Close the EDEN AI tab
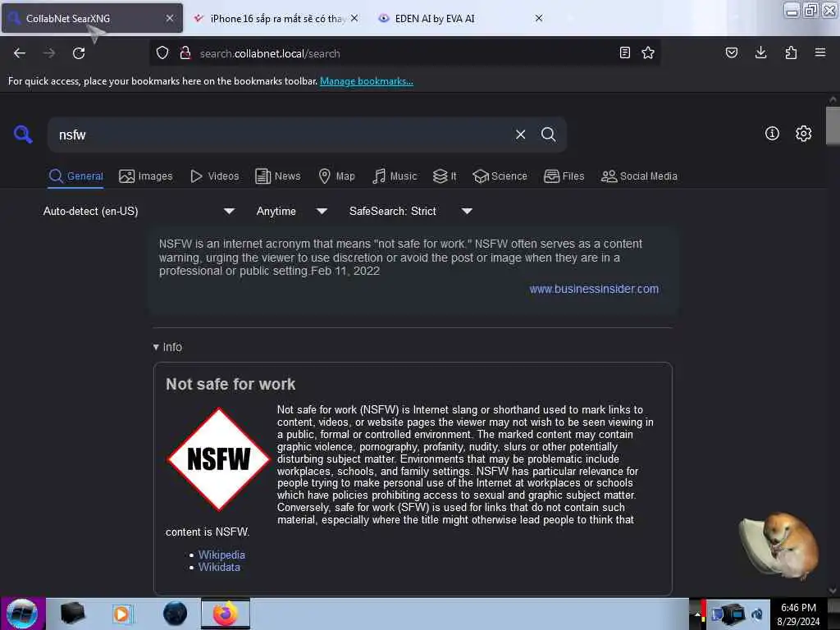840x630 pixels. (x=539, y=18)
